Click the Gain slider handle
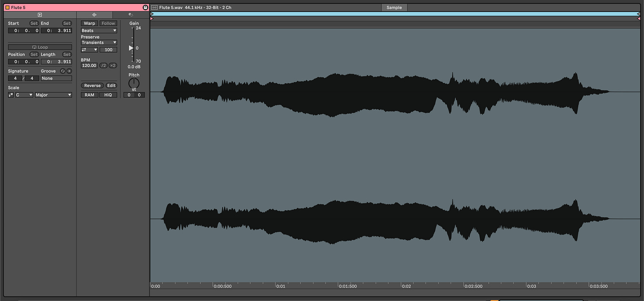 pyautogui.click(x=131, y=48)
